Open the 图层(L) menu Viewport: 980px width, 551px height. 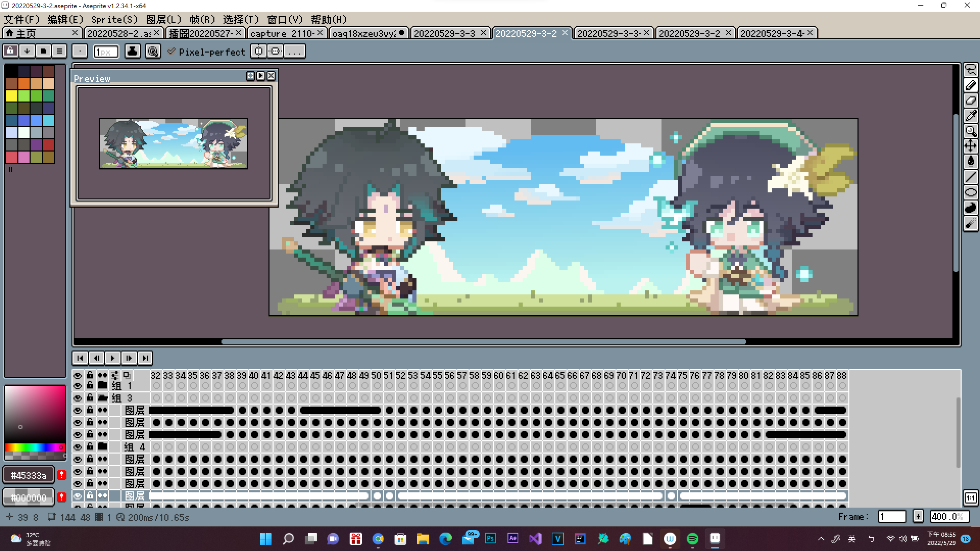point(164,19)
